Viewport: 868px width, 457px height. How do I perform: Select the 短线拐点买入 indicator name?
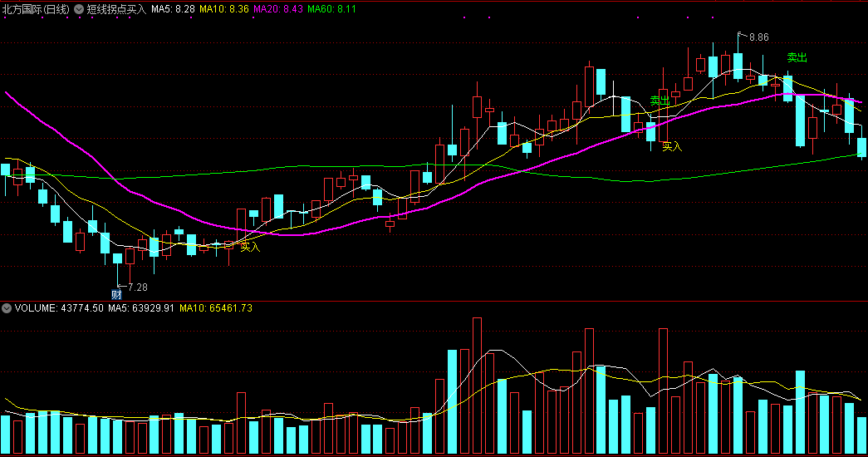pyautogui.click(x=116, y=9)
